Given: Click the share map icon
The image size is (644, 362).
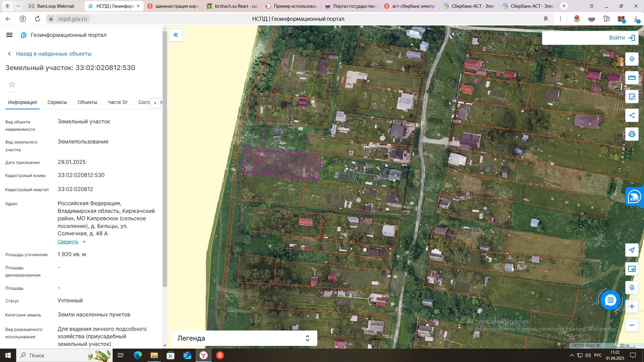Looking at the screenshot, I should 632,115.
